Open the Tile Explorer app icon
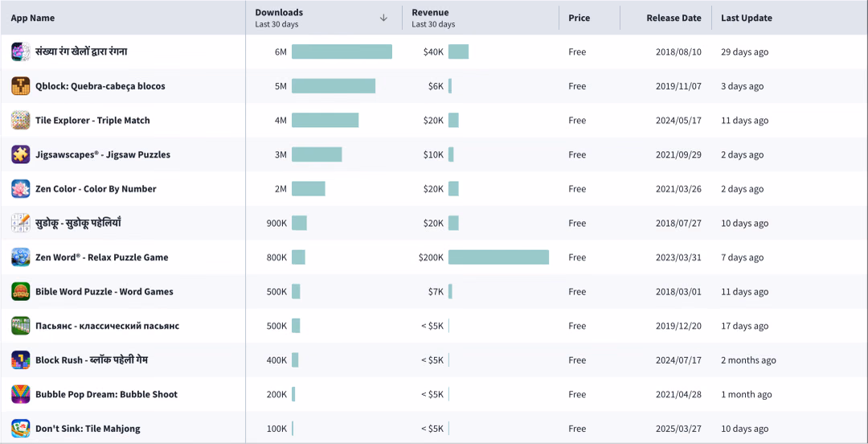Screen dimensions: 868x444 coord(20,121)
